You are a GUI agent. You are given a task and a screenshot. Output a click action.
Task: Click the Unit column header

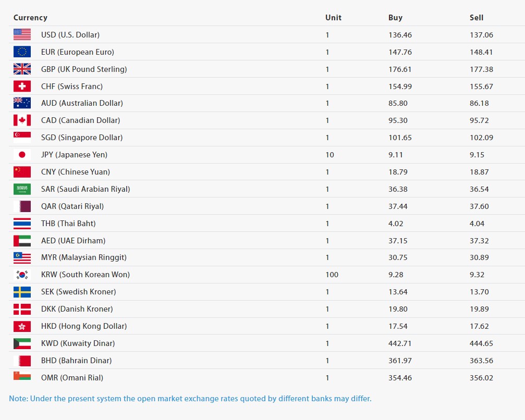(333, 18)
